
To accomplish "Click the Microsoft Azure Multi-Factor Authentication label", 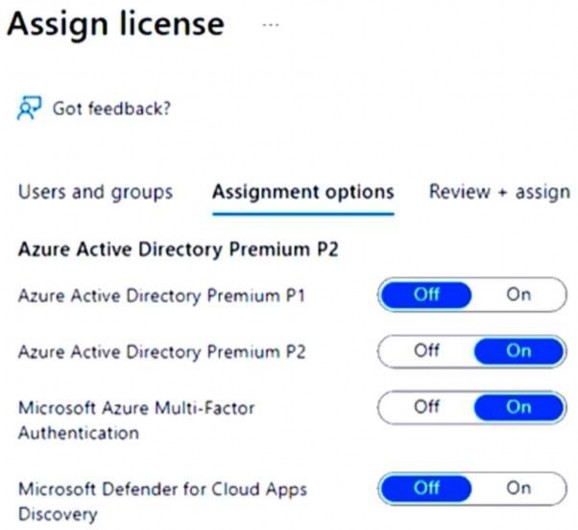I will pos(136,421).
